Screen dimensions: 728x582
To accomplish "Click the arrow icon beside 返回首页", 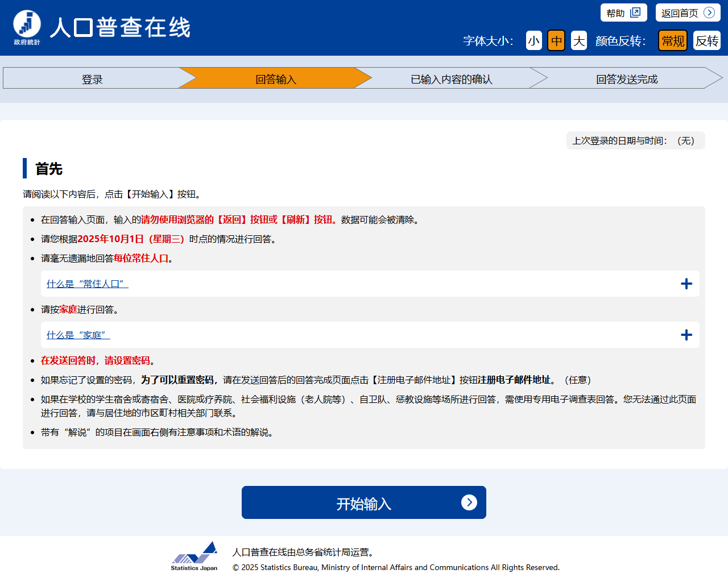I will 709,13.
